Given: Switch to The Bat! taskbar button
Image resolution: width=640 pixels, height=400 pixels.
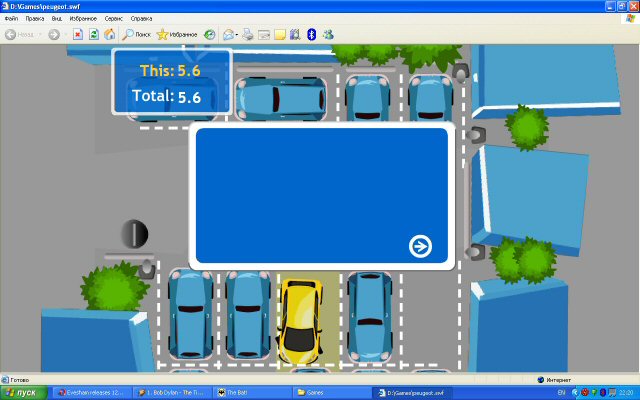Looking at the screenshot, I should [253, 393].
